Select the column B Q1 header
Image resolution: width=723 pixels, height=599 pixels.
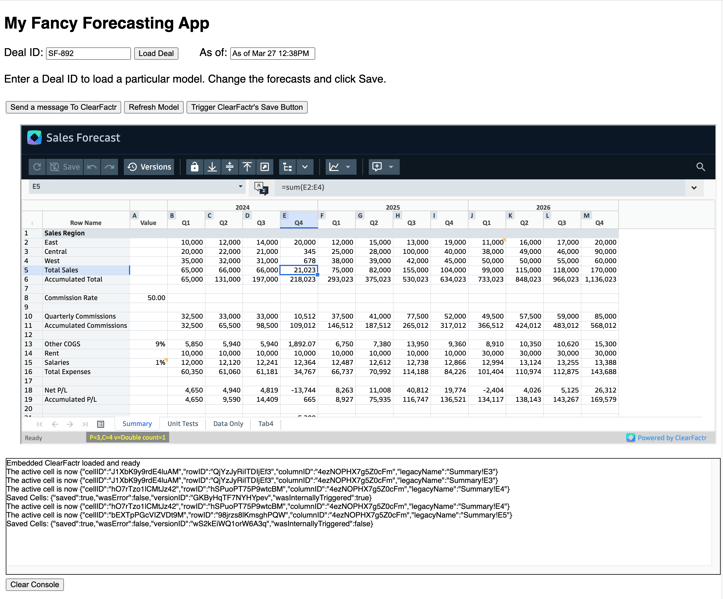coord(186,219)
